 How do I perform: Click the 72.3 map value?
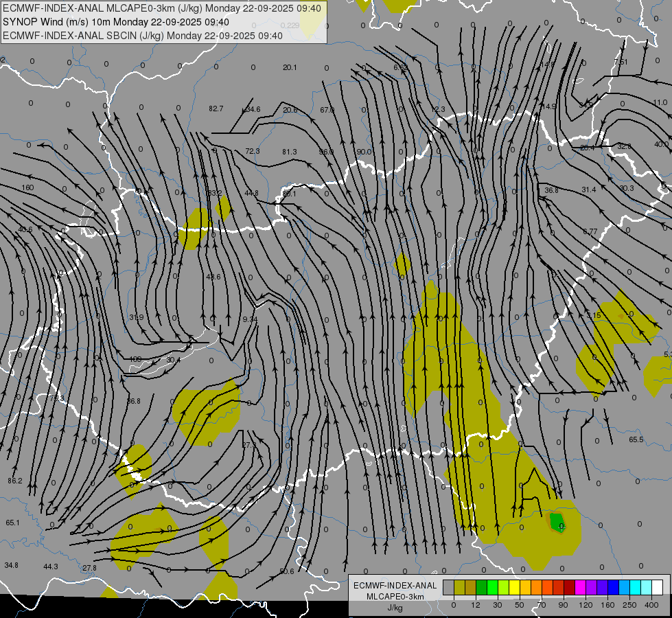253,151
